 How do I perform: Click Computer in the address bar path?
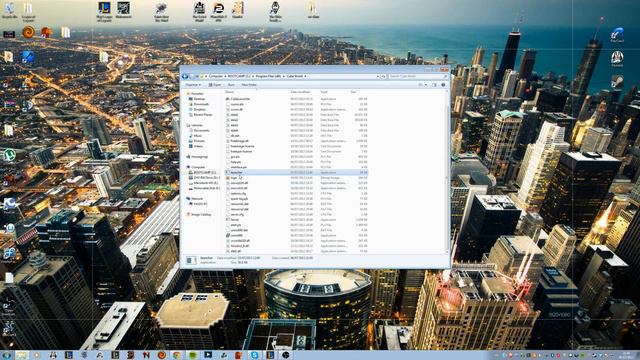click(216, 76)
